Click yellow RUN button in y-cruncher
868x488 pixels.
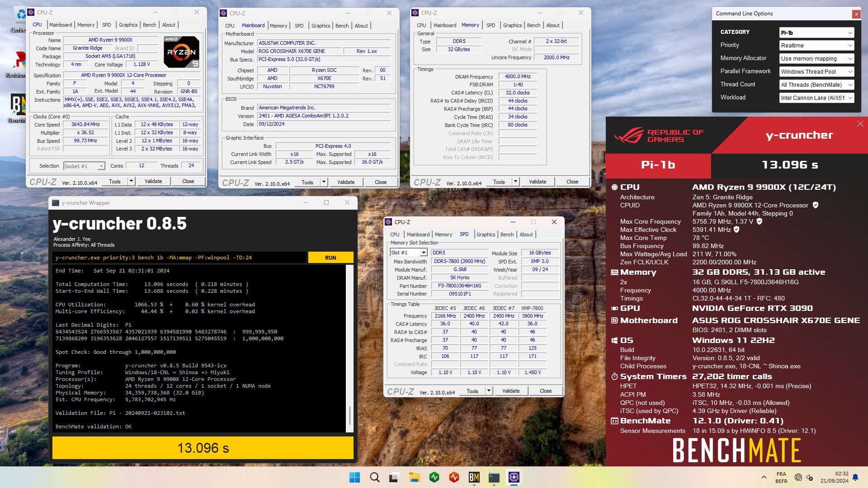pyautogui.click(x=330, y=258)
